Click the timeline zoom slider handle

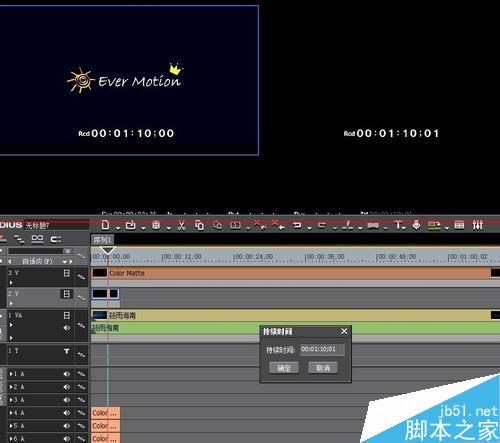pyautogui.click(x=67, y=251)
